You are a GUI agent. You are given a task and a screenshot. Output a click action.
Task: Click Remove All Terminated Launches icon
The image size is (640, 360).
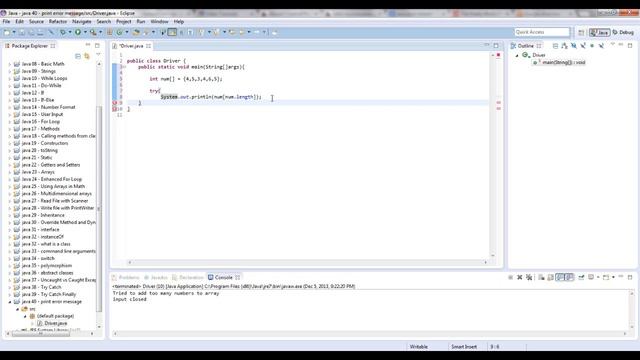[529, 278]
